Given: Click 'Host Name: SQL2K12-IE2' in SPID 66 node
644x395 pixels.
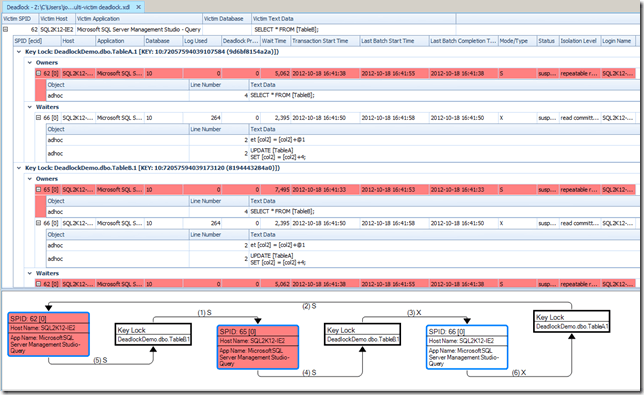Looking at the screenshot, I should tap(461, 341).
